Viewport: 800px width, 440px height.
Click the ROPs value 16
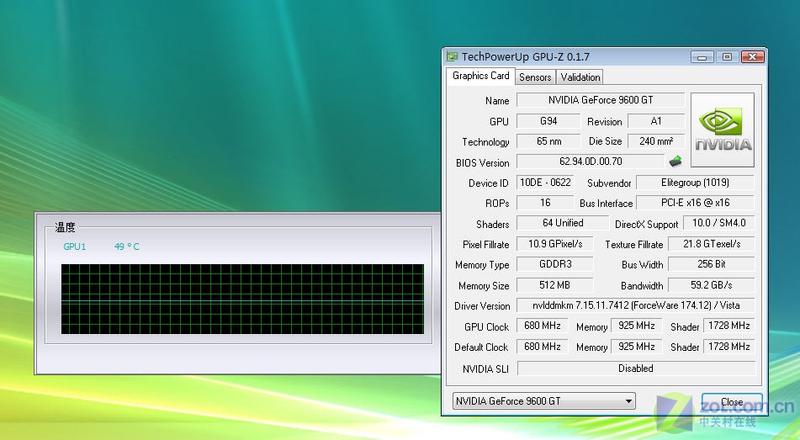coord(545,203)
